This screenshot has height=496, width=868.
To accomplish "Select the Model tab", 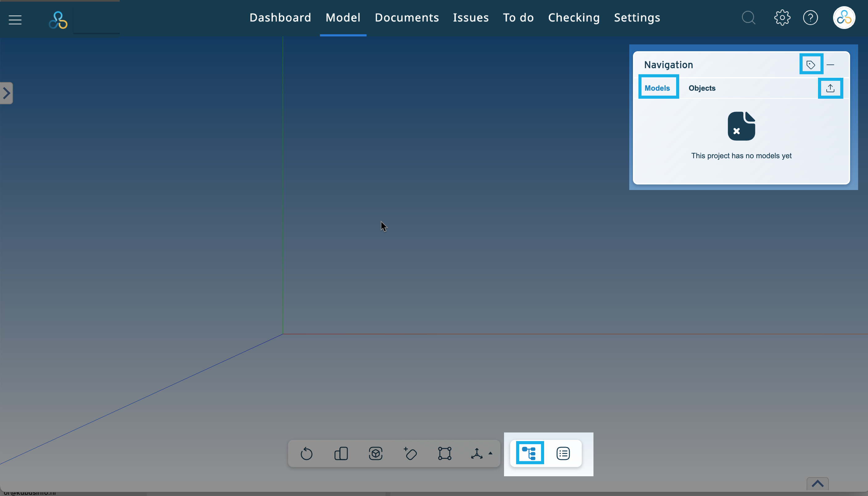I will 343,17.
